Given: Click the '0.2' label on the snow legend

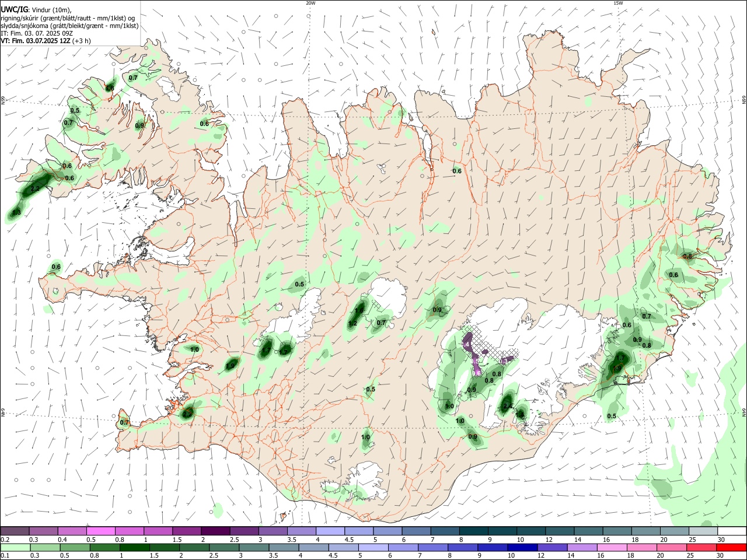Looking at the screenshot, I should [6, 540].
